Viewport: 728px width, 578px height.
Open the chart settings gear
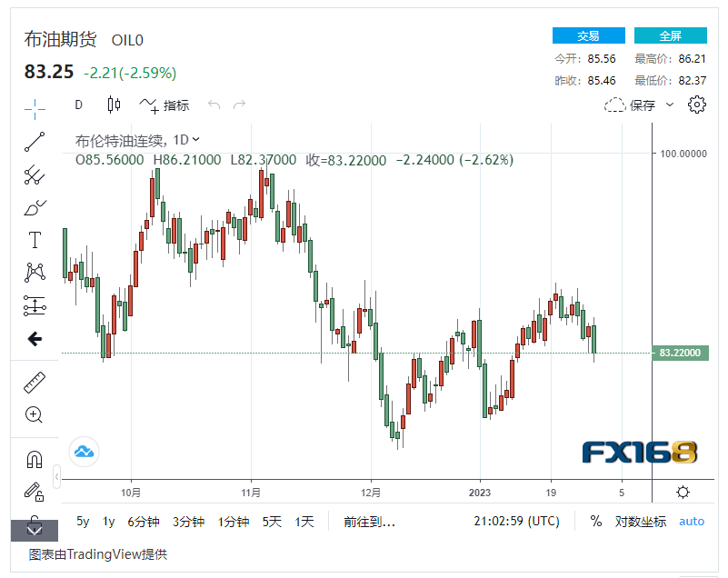(696, 105)
